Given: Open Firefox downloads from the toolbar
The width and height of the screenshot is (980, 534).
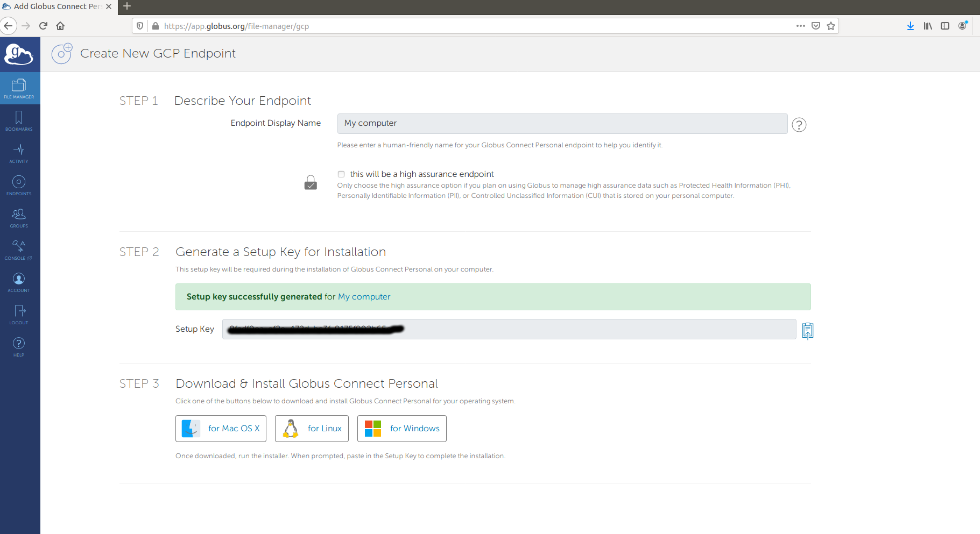Looking at the screenshot, I should tap(910, 25).
